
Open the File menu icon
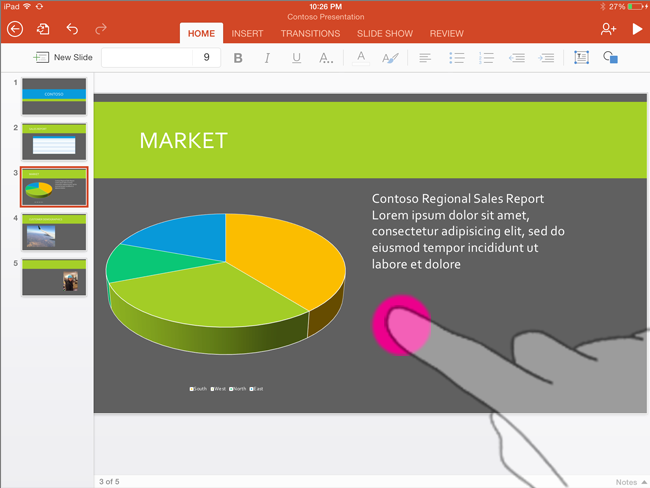(43, 30)
